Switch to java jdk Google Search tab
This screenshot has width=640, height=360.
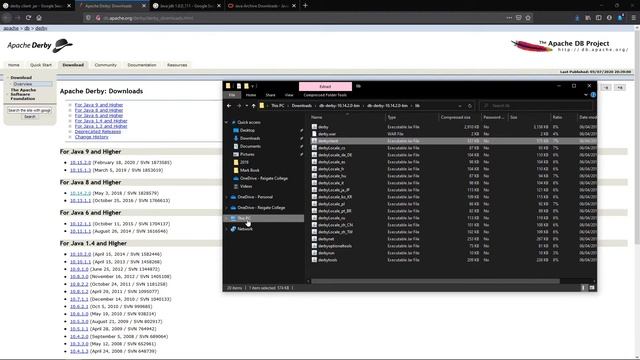tap(187, 6)
